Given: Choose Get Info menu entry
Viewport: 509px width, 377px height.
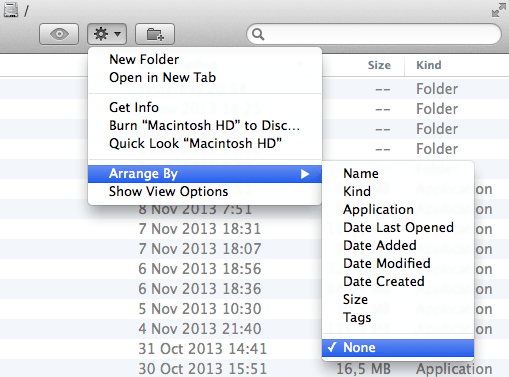Looking at the screenshot, I should (x=205, y=108).
